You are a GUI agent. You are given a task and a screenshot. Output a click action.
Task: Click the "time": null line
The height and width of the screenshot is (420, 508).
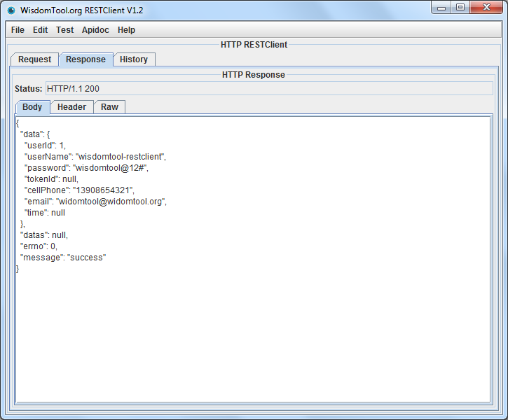(45, 213)
